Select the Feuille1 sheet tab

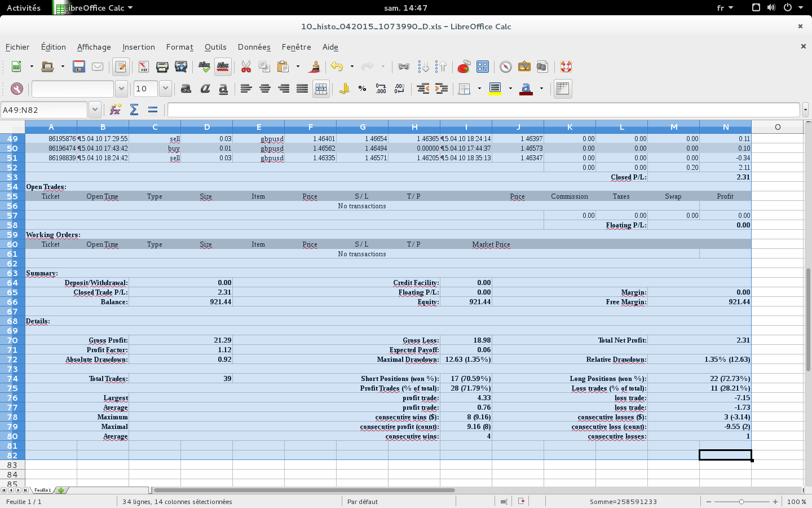pyautogui.click(x=42, y=490)
